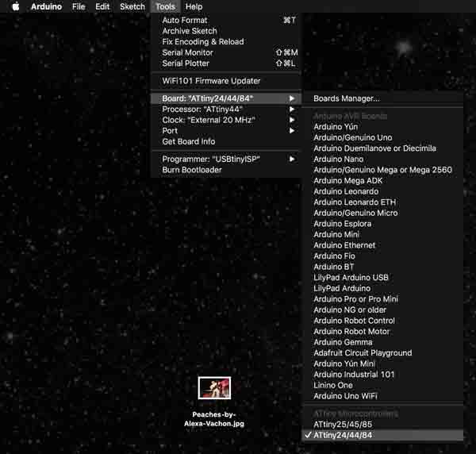Select Arduino Duemilanove or Diecimila board
The image size is (476, 454).
[x=383, y=148]
